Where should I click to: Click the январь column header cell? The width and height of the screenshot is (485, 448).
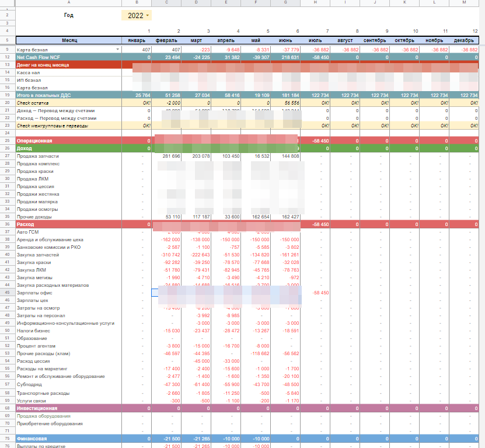(x=137, y=40)
